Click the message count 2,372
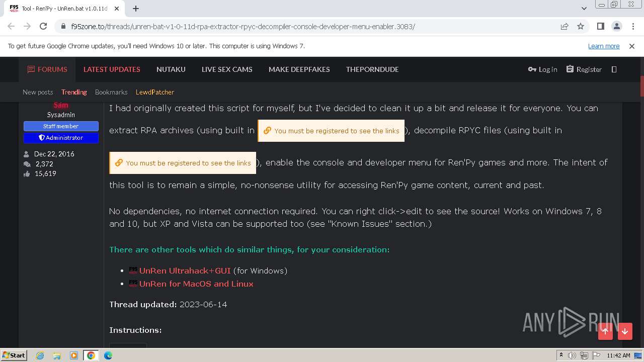The height and width of the screenshot is (362, 644). click(44, 164)
